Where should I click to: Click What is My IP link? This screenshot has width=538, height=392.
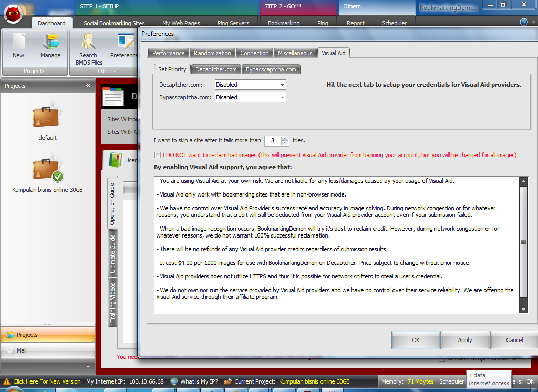coord(199,381)
